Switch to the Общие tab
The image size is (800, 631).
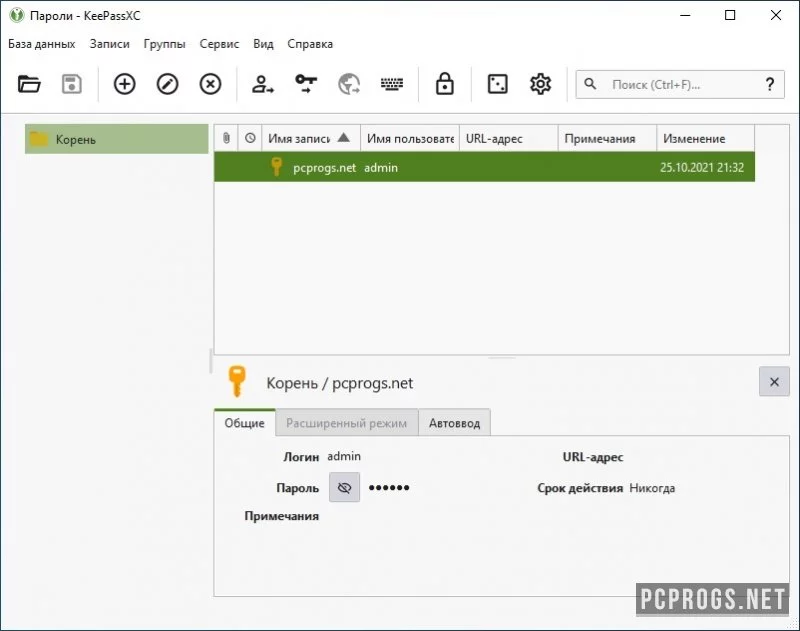point(244,423)
